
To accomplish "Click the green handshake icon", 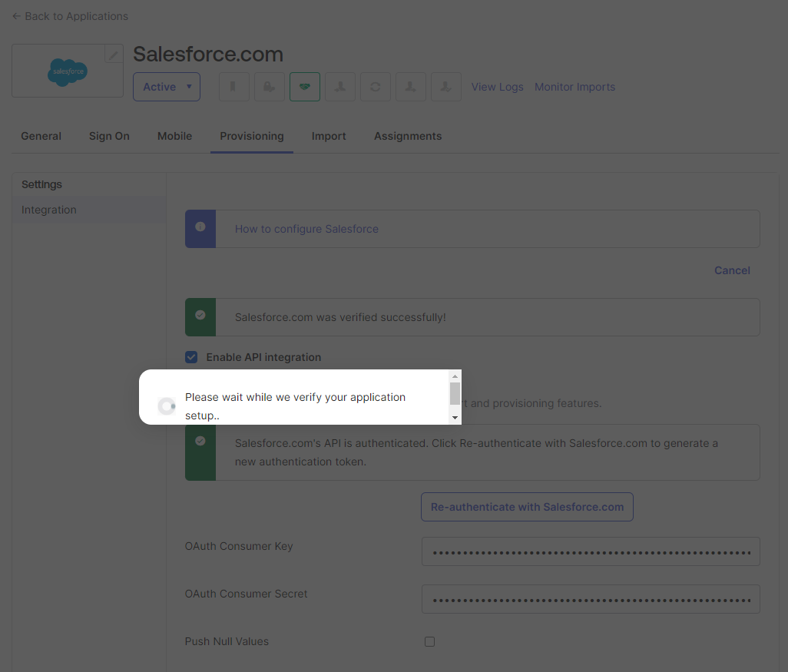I will point(305,87).
